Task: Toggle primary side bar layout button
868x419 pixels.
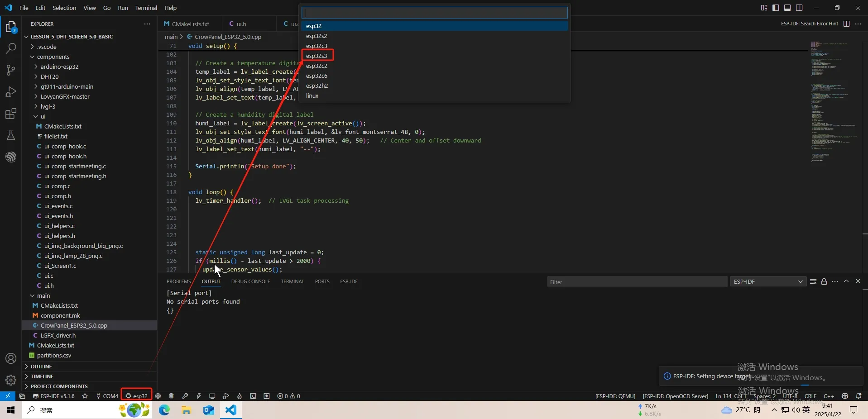Action: 776,8
